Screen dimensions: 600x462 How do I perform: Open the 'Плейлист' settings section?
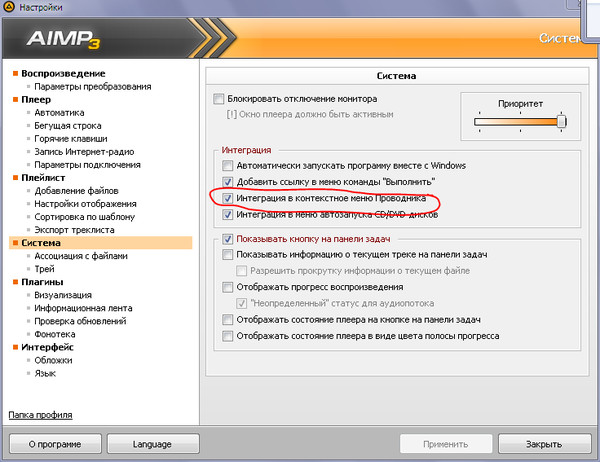coord(43,178)
